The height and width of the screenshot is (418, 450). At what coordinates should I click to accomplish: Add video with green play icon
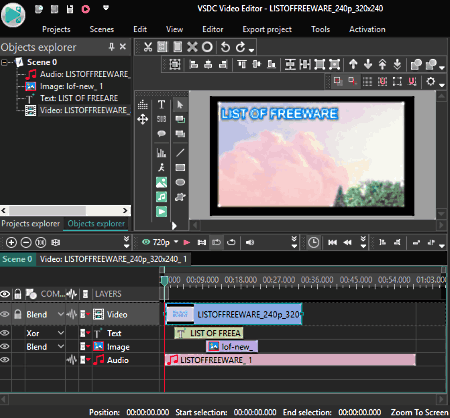click(161, 211)
